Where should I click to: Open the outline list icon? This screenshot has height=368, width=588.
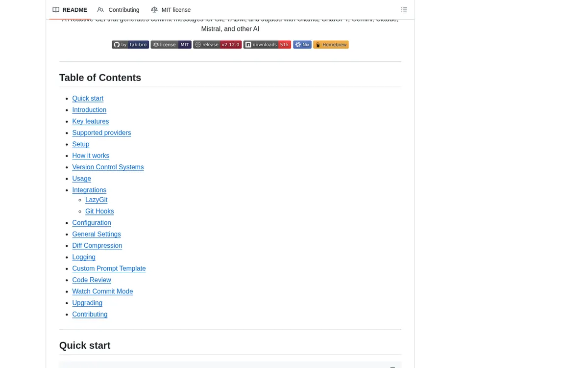[x=404, y=10]
